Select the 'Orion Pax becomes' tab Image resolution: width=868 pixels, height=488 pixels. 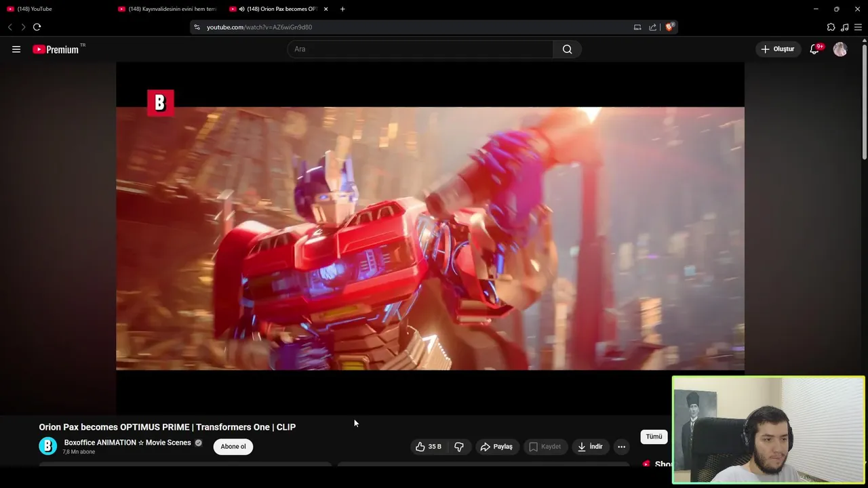[x=278, y=9]
